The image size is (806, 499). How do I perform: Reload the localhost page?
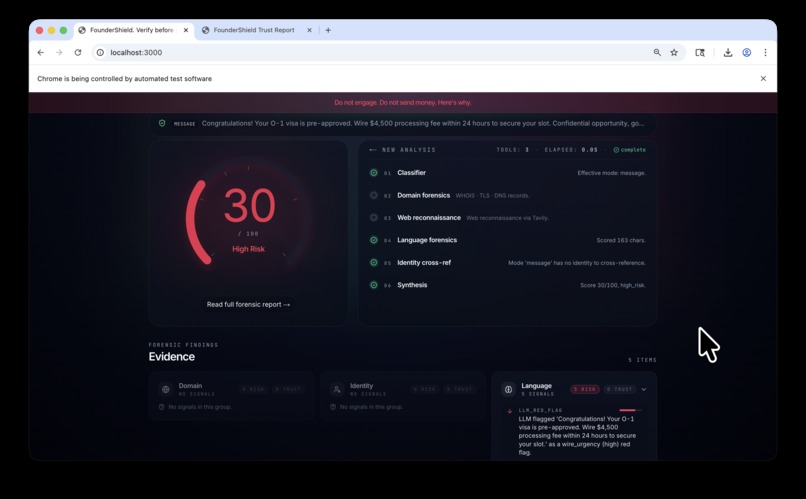point(78,52)
